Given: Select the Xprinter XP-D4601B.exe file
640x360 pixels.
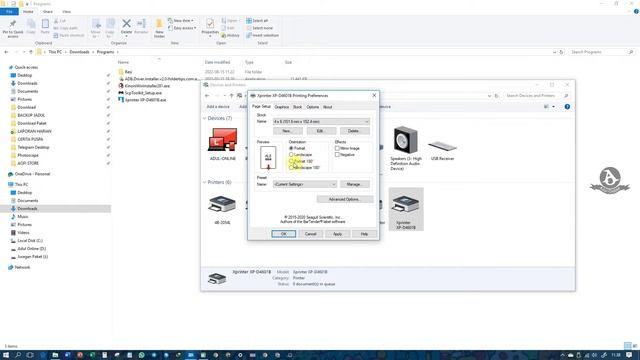Looking at the screenshot, I should click(x=145, y=100).
